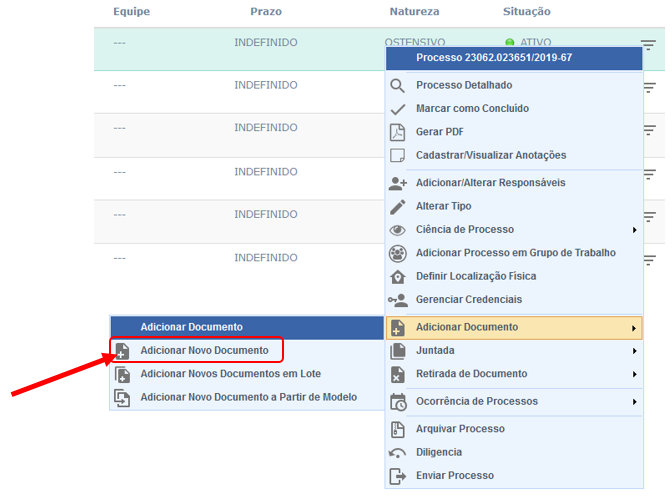Image resolution: width=672 pixels, height=503 pixels.
Task: Click the pencil icon for Alterar Tipo
Action: pos(398,207)
